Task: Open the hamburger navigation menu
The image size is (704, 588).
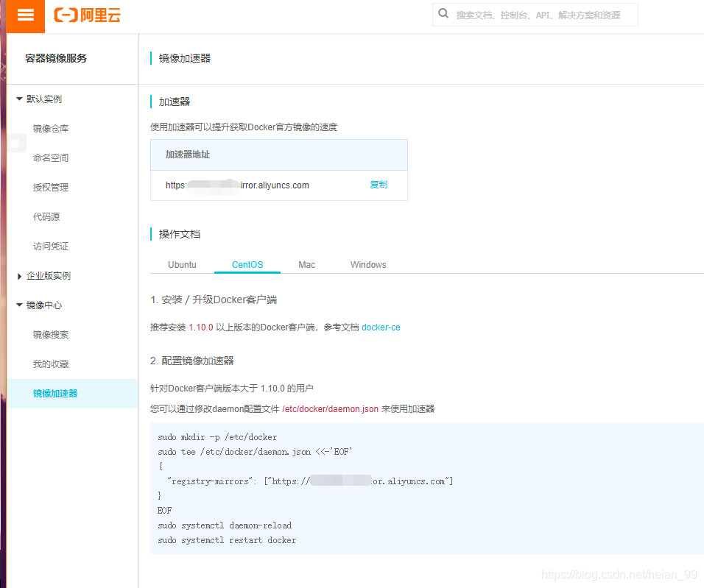Action: 26,15
